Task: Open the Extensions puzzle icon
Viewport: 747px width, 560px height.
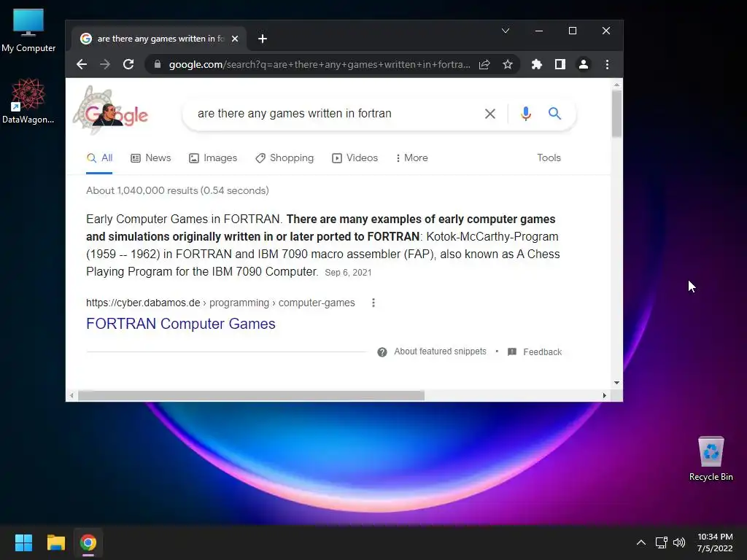Action: 537,64
